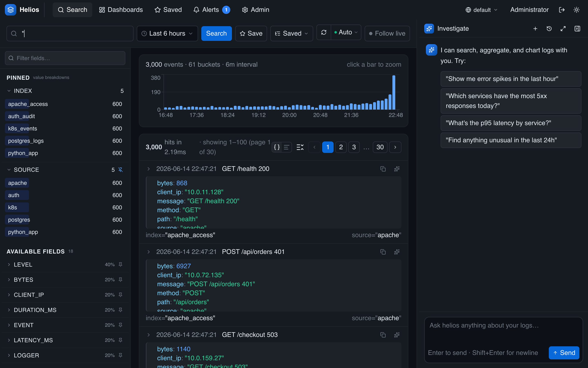This screenshot has height=368, width=588.
Task: Go to previous results page
Action: 314,147
